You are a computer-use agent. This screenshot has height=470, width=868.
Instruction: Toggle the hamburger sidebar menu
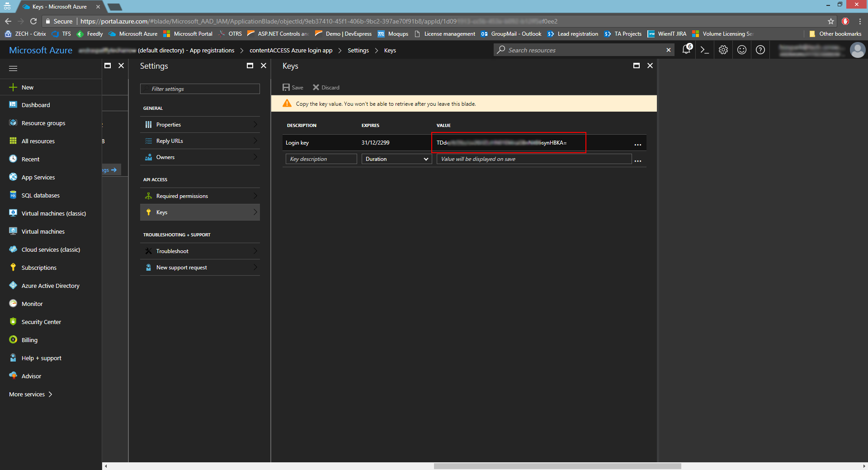coord(13,68)
